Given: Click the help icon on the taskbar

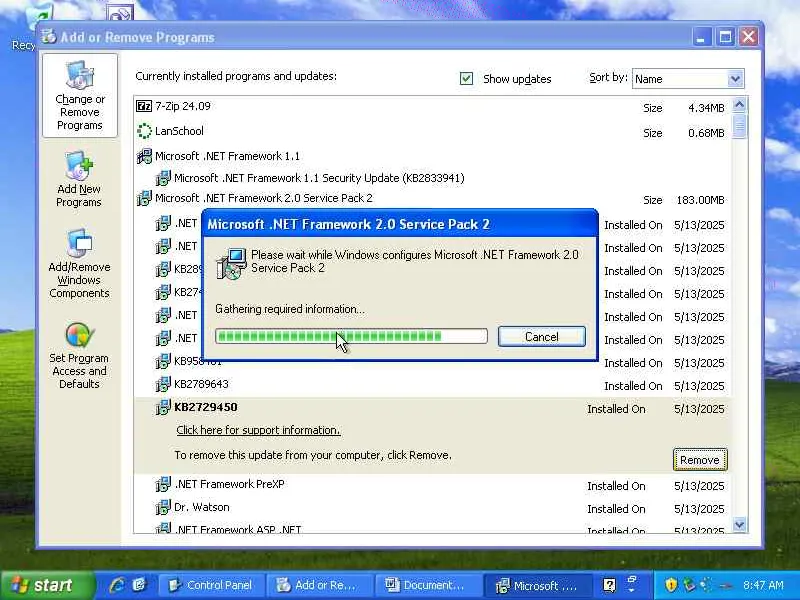Looking at the screenshot, I should [x=609, y=585].
